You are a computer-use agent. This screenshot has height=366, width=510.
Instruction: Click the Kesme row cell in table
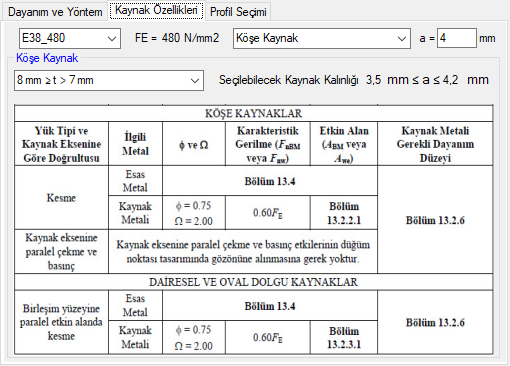pos(61,197)
